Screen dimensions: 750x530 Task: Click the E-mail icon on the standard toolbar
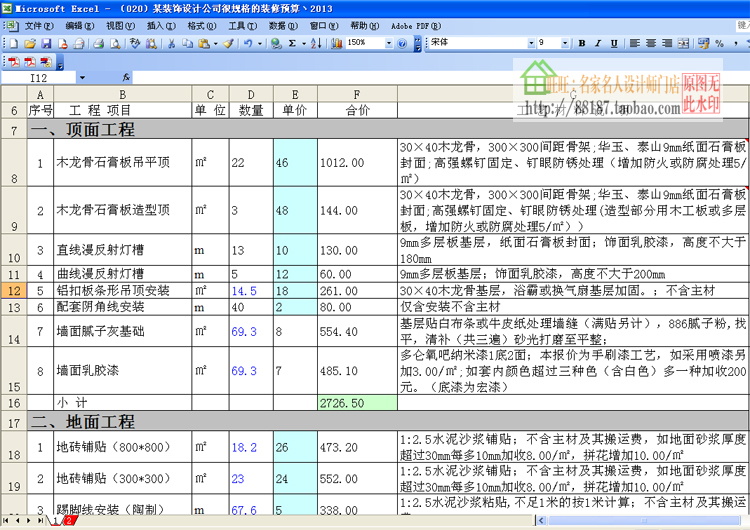click(79, 44)
